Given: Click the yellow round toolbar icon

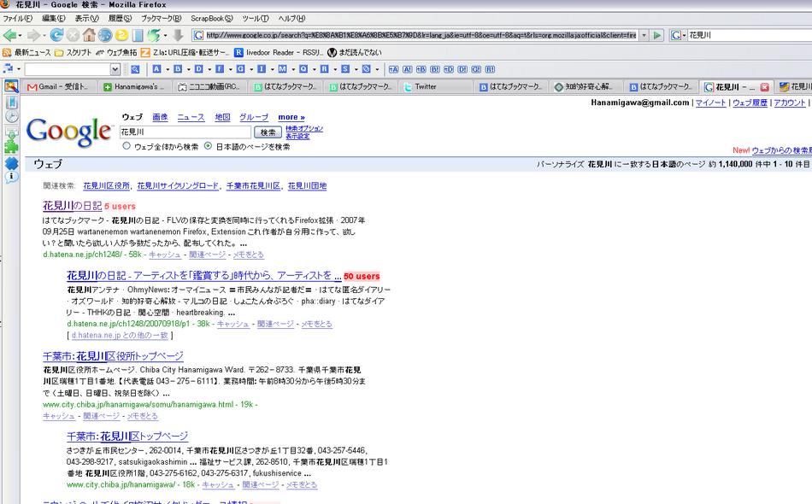Looking at the screenshot, I should coord(121,35).
